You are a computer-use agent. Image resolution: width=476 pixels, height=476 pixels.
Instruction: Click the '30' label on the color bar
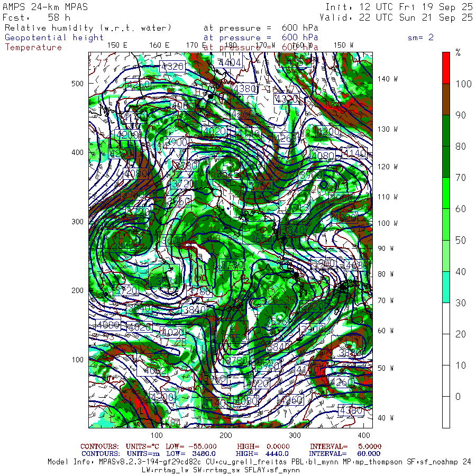461,303
